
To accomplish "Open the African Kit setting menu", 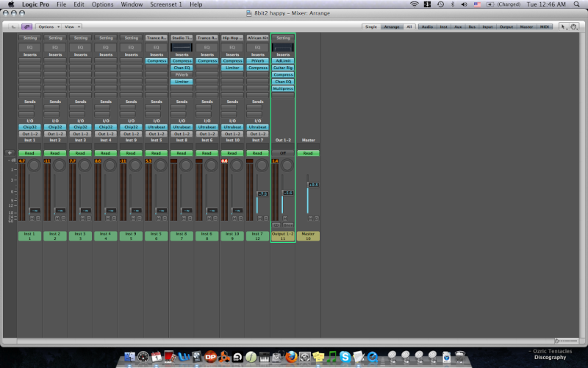I will pyautogui.click(x=258, y=38).
